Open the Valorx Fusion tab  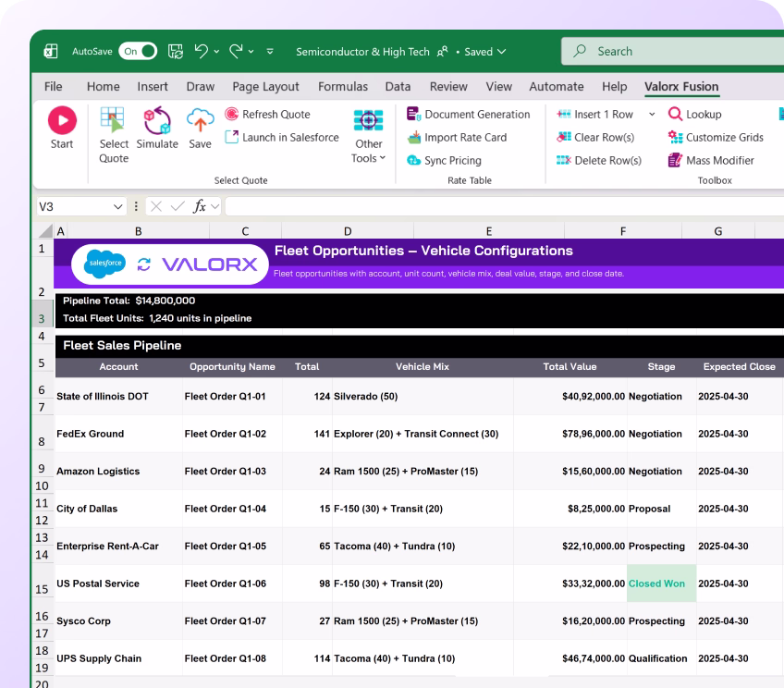pyautogui.click(x=681, y=87)
